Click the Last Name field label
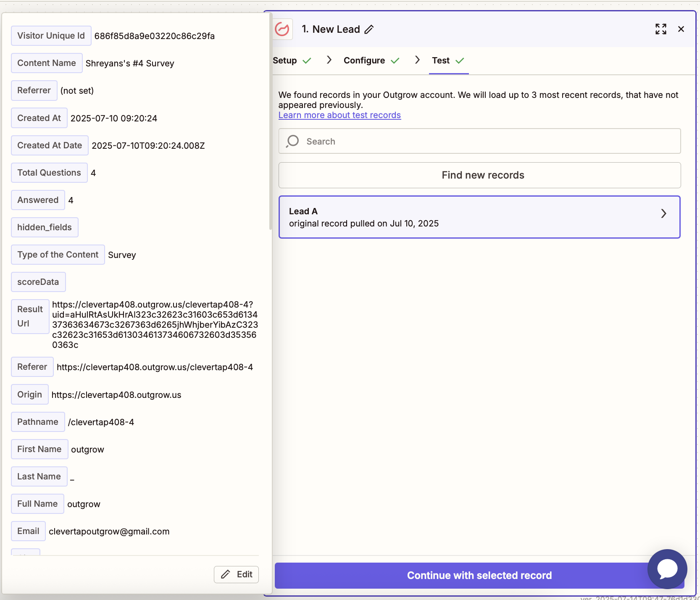The height and width of the screenshot is (600, 700). click(x=39, y=476)
